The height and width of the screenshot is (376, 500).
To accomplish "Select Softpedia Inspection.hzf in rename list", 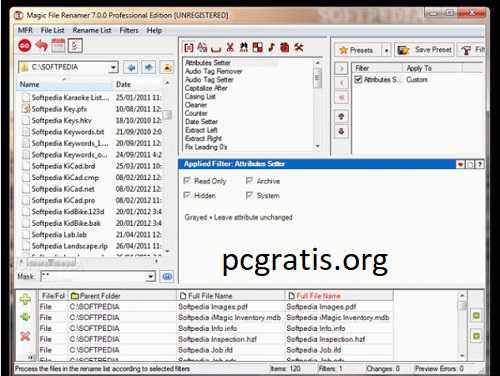I will click(x=216, y=339).
